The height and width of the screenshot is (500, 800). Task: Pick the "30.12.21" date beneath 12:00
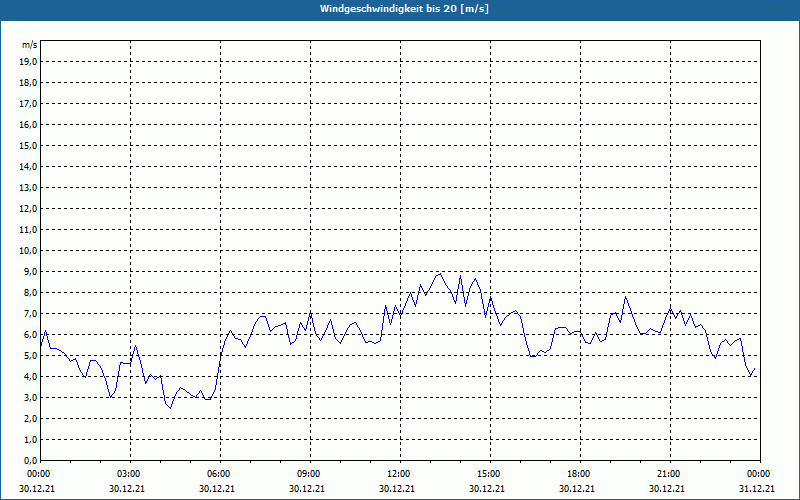396,488
